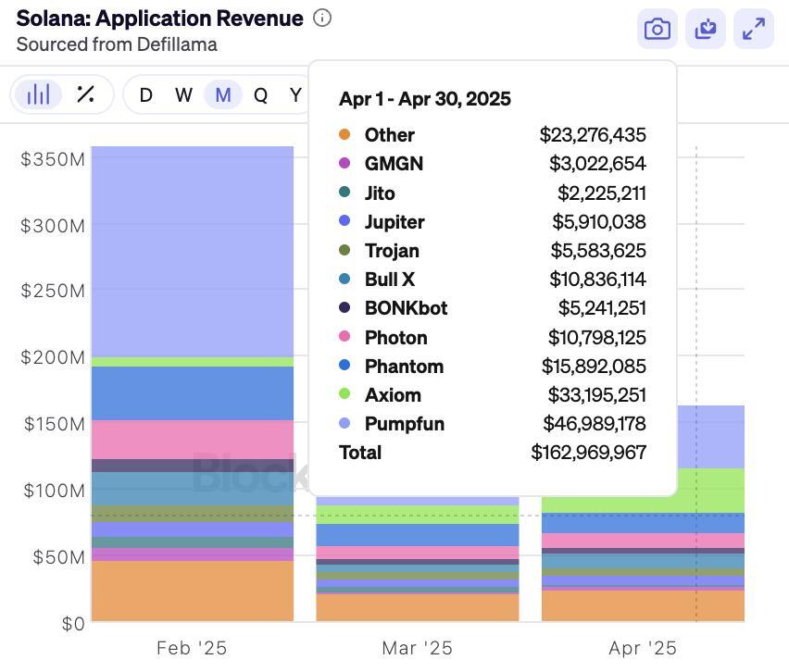Click the orange Other segment of Feb '25 bar
Image resolution: width=789 pixels, height=672 pixels.
click(193, 591)
